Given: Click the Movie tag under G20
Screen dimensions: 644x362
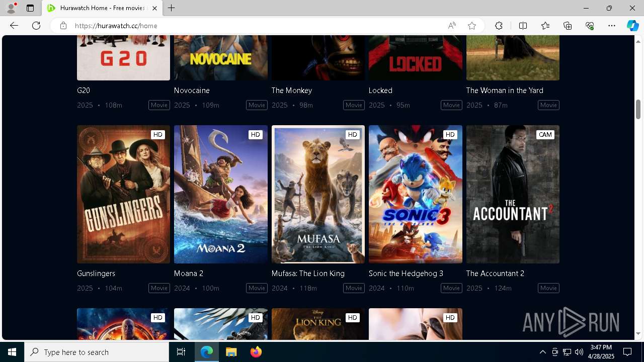Looking at the screenshot, I should coord(159,105).
